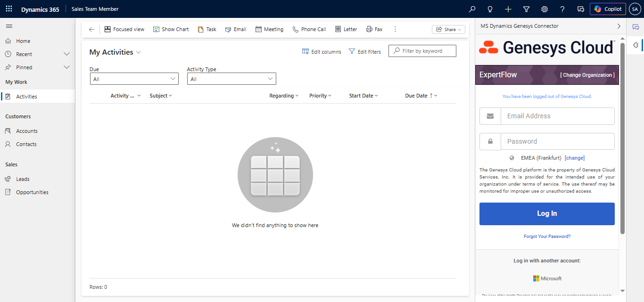The image size is (644, 302).
Task: Open the Share dropdown button
Action: [448, 29]
